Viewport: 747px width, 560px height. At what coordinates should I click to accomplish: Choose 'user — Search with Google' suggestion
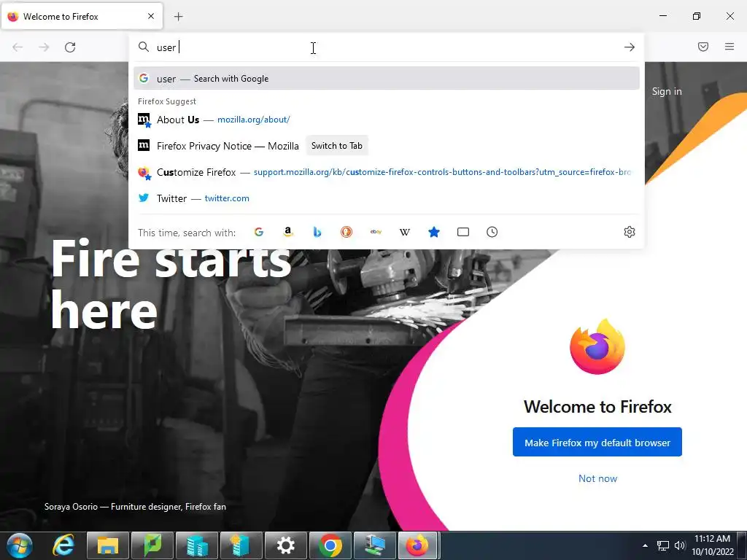(x=387, y=79)
